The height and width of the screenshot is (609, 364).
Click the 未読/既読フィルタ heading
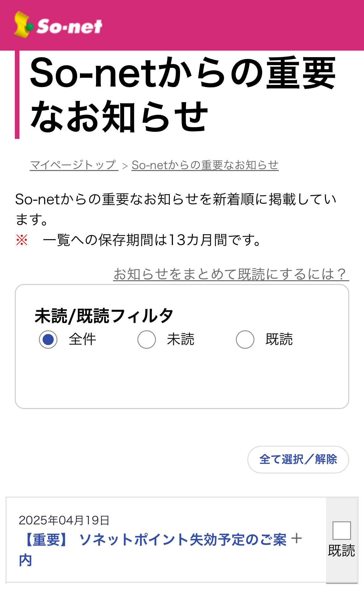click(104, 316)
